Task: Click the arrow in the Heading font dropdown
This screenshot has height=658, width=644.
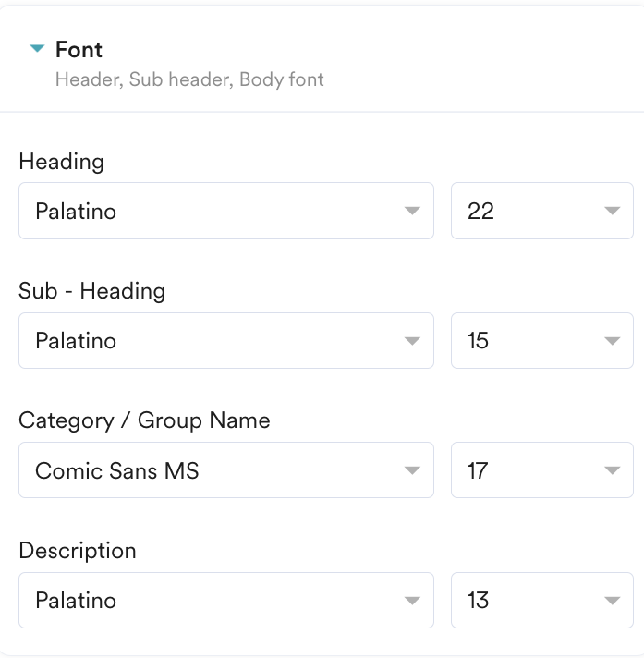Action: click(x=412, y=212)
